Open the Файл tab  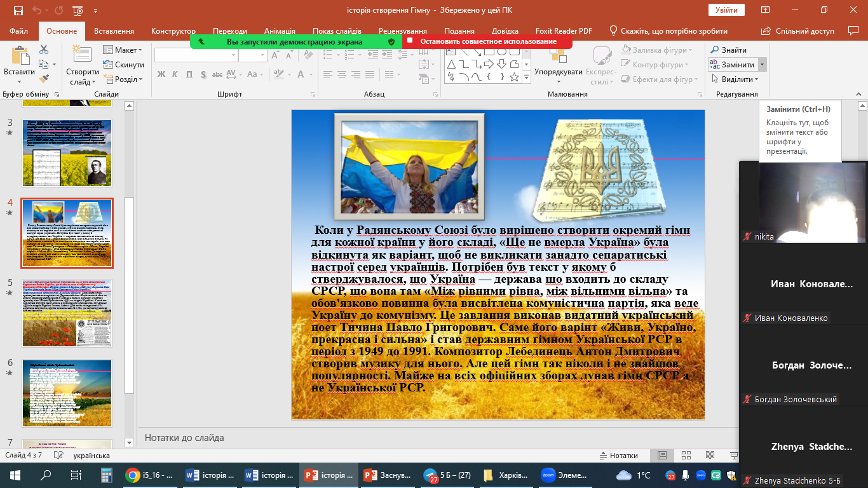[x=19, y=31]
